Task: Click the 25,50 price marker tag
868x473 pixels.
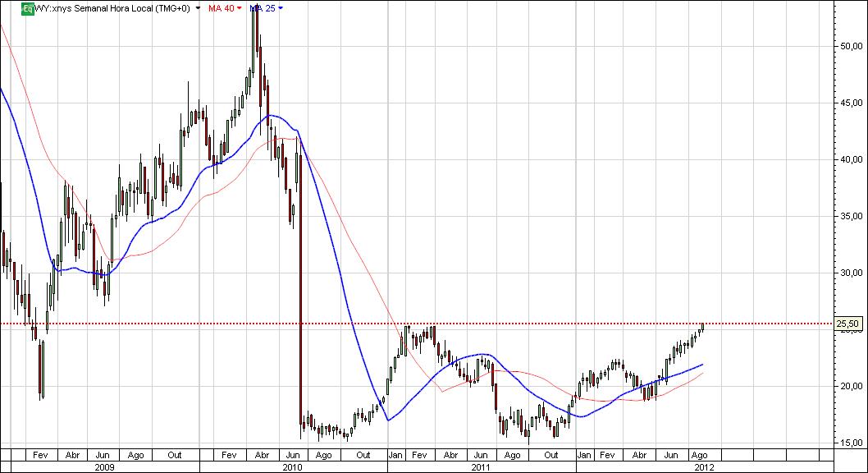Action: 848,324
